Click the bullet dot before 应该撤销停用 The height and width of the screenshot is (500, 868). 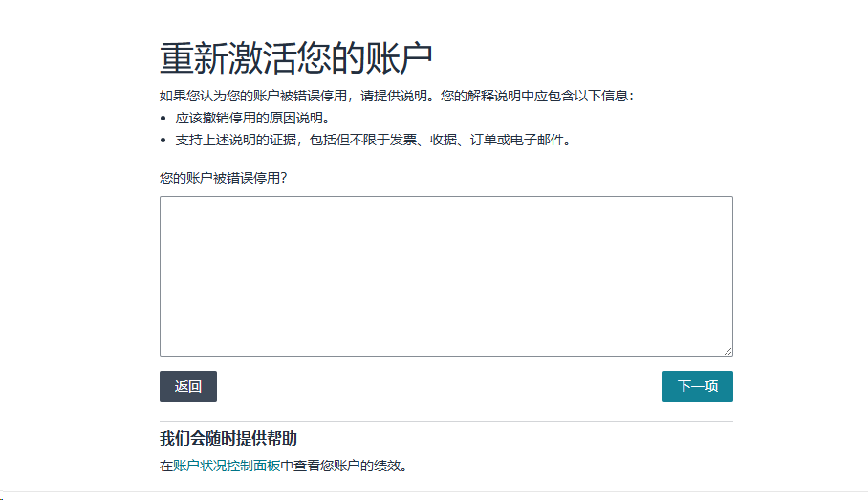point(163,119)
